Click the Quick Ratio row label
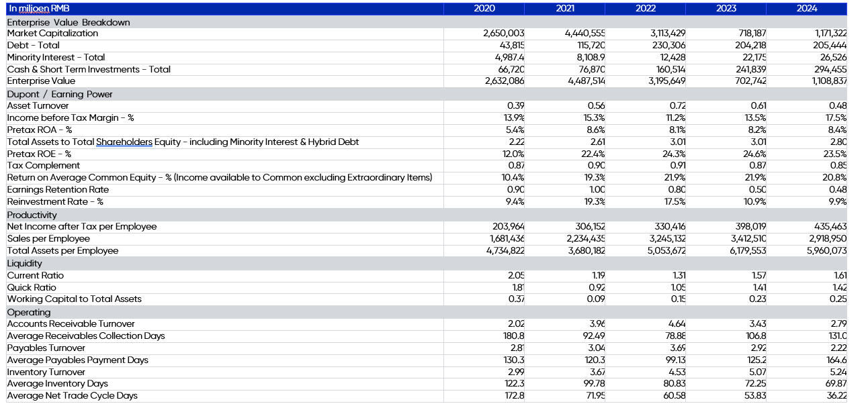Viewport: 868px width, 408px height. pyautogui.click(x=32, y=288)
